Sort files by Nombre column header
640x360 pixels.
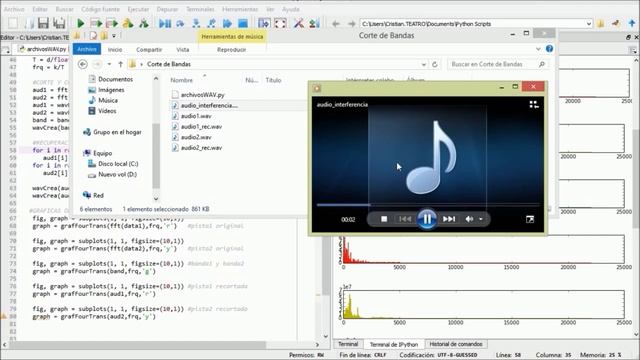click(182, 80)
